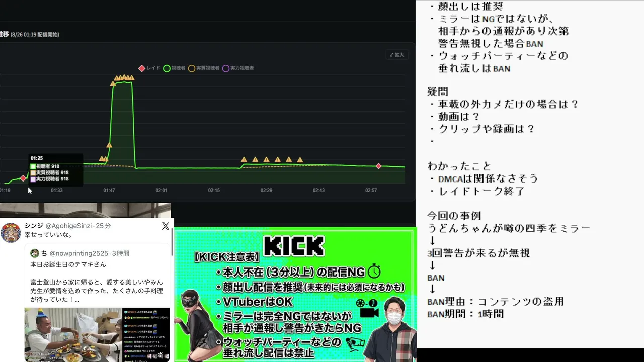Image resolution: width=644 pixels, height=362 pixels.
Task: Click the line BAN理由：コンテンツの盗用
Action: [496, 302]
